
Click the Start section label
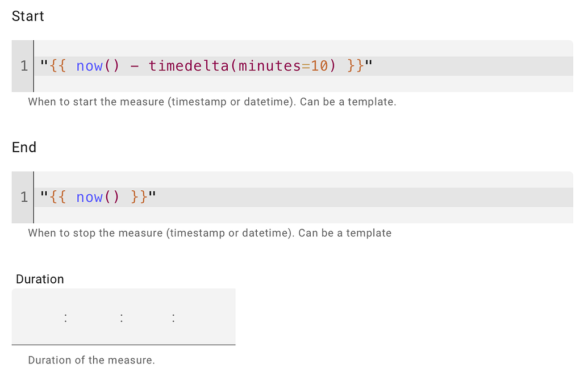click(28, 16)
